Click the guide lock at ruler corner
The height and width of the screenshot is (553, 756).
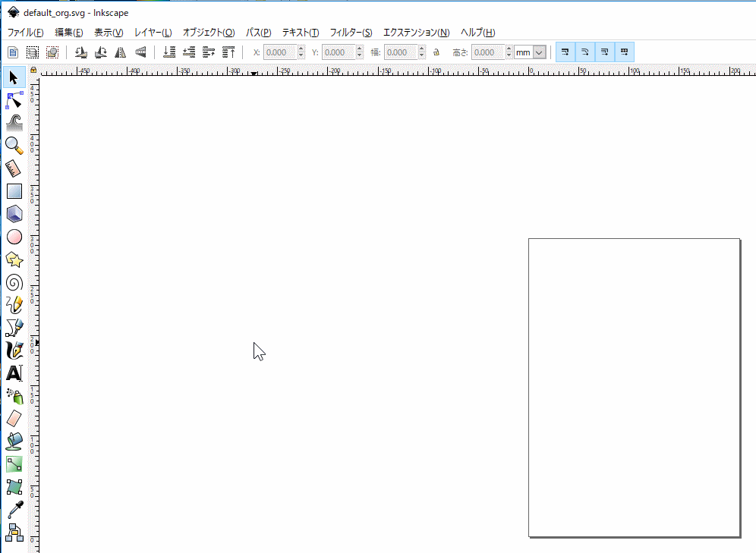pos(33,71)
